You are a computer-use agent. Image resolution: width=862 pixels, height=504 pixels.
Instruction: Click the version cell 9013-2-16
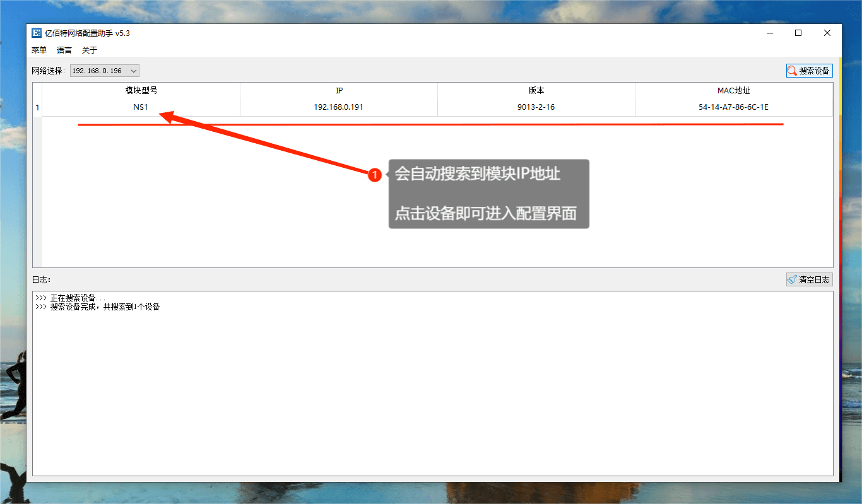pos(536,107)
